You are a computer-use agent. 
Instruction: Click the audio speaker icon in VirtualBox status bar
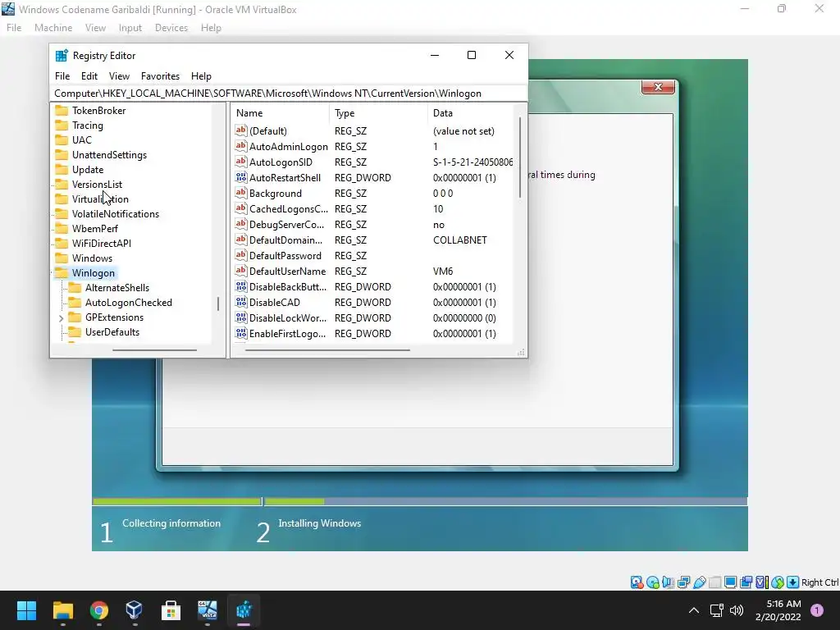[668, 582]
